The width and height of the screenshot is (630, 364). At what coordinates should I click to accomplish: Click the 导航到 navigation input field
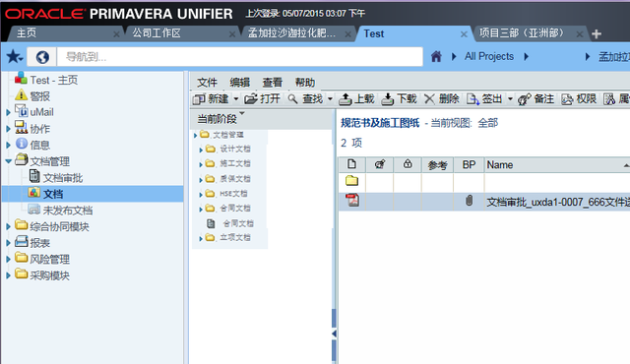(240, 57)
